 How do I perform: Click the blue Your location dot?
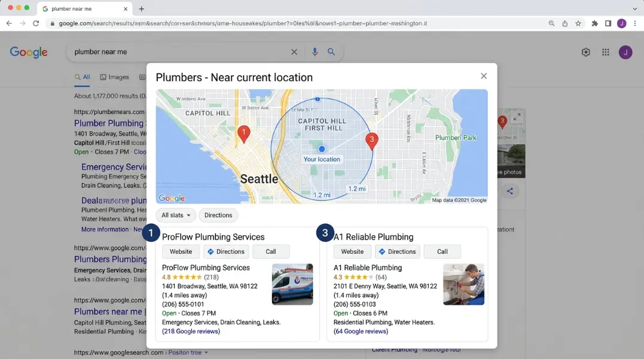point(322,149)
